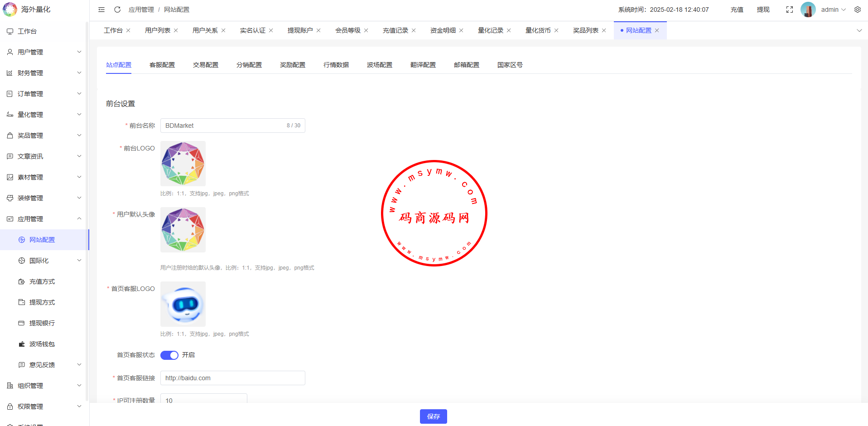Switch to the 国家区号 tab
Viewport: 868px width, 426px height.
[x=510, y=65]
